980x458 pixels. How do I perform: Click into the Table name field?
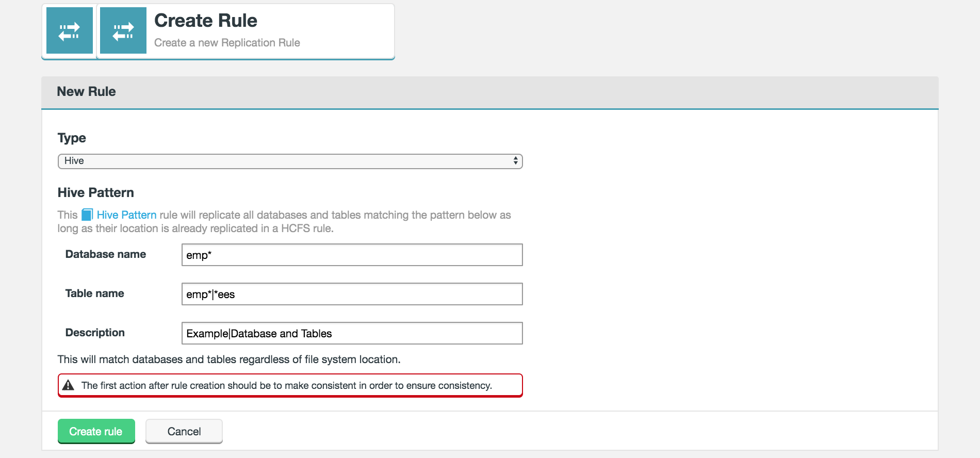(352, 294)
